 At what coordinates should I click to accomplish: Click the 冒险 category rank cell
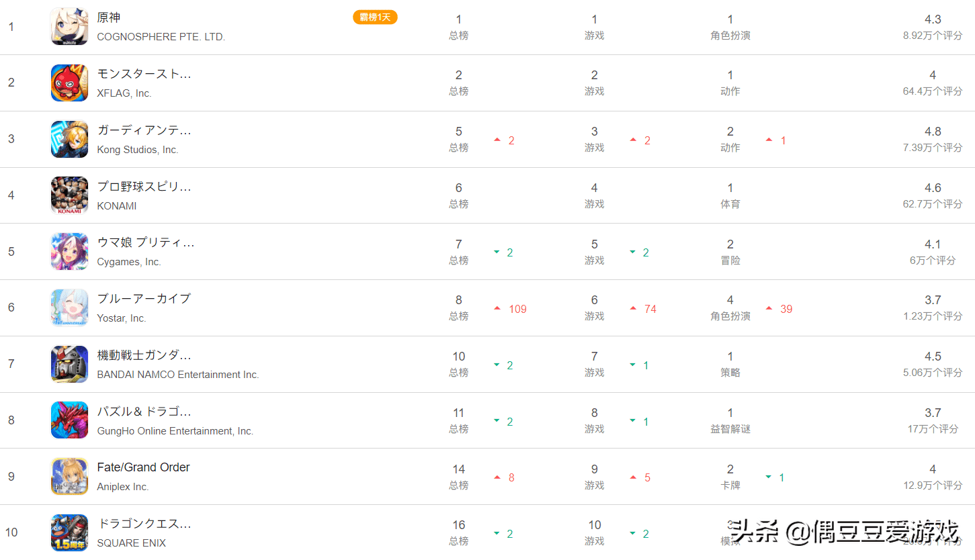tap(730, 252)
